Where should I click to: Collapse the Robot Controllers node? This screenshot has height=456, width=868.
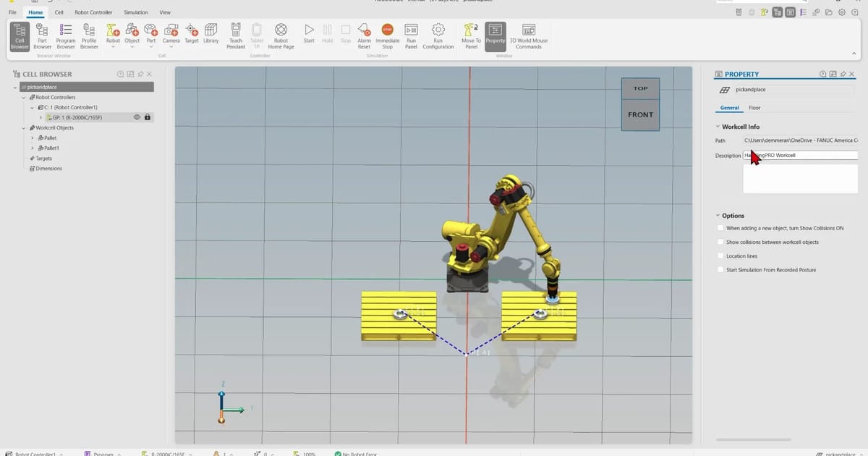pos(24,97)
